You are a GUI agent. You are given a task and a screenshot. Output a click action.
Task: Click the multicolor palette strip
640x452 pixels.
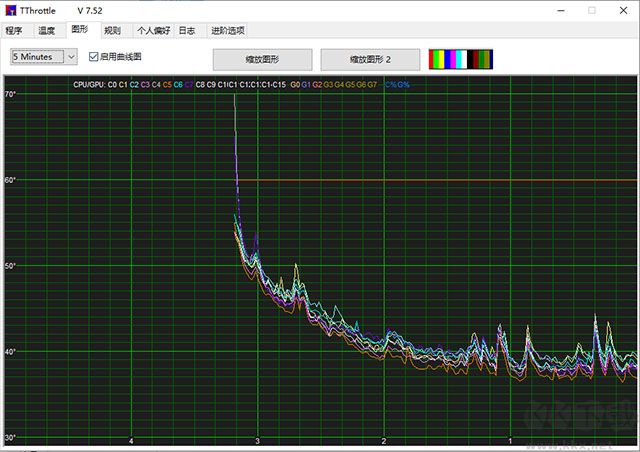460,60
